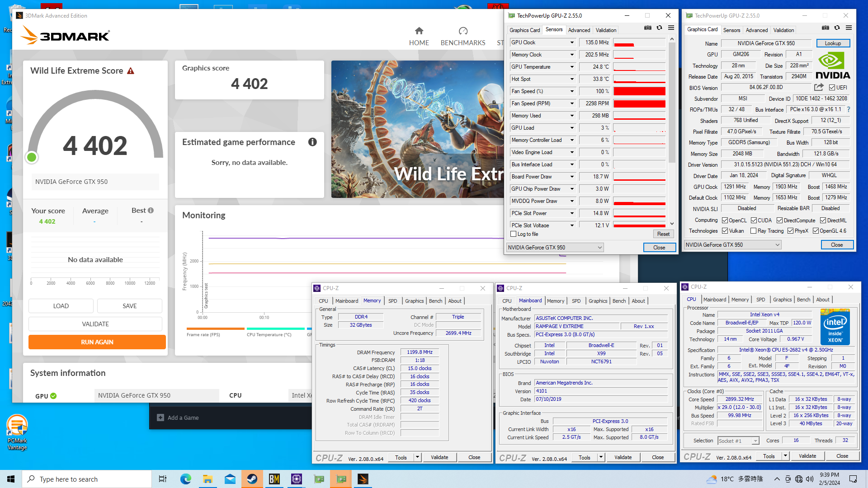This screenshot has width=868, height=488.
Task: Open the Tools dropdown arrow in CPU-Z Memory window
Action: tap(417, 457)
